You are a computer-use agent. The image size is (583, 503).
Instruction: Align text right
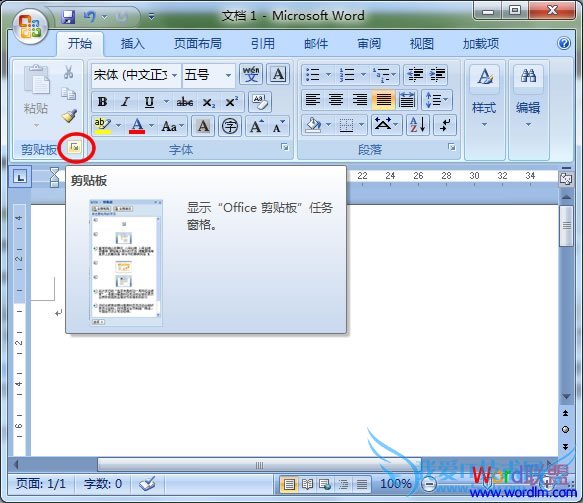coord(360,100)
